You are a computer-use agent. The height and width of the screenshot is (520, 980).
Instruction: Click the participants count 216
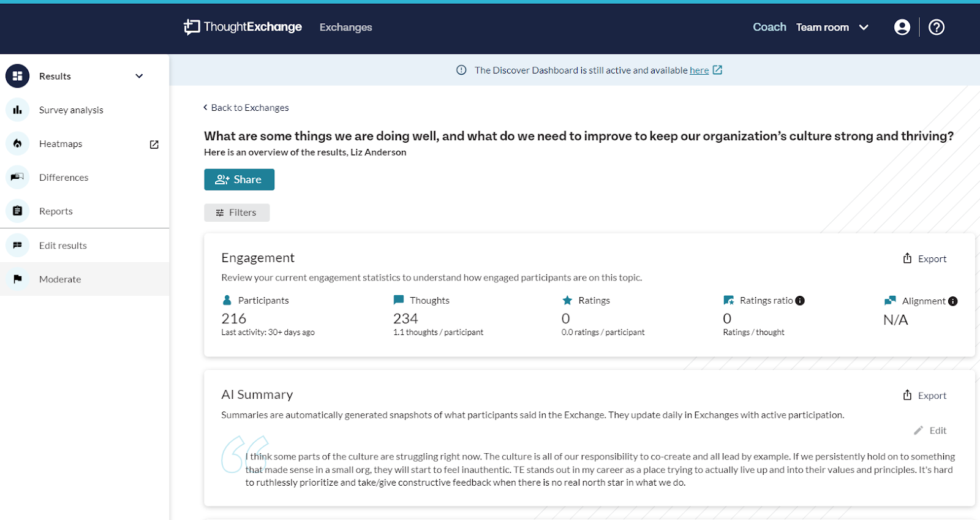(234, 318)
